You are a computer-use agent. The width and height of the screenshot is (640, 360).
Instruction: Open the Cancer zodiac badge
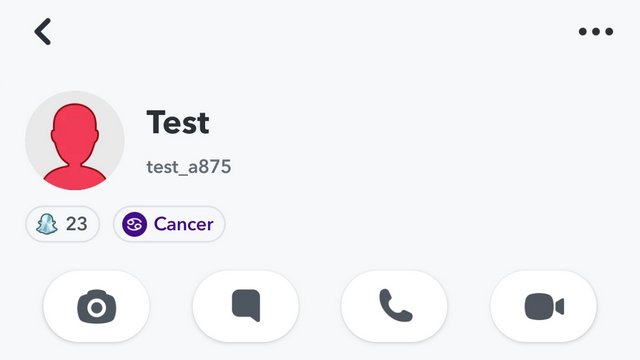click(x=169, y=224)
